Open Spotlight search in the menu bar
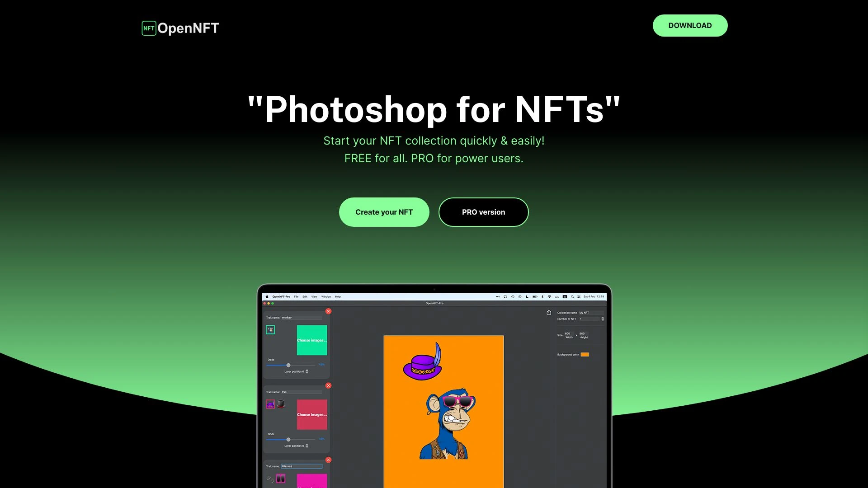 [x=572, y=297]
